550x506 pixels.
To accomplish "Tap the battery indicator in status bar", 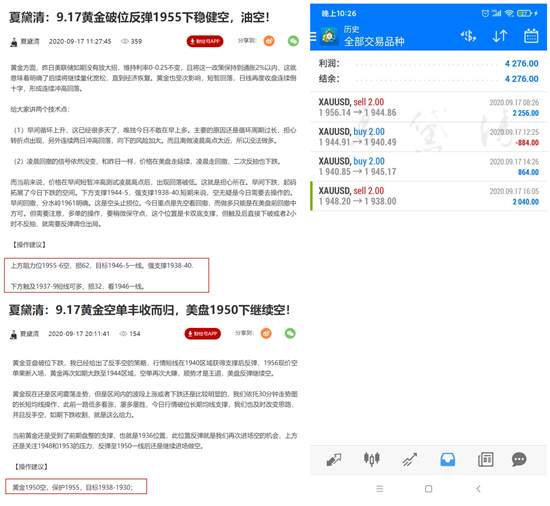I will [525, 13].
